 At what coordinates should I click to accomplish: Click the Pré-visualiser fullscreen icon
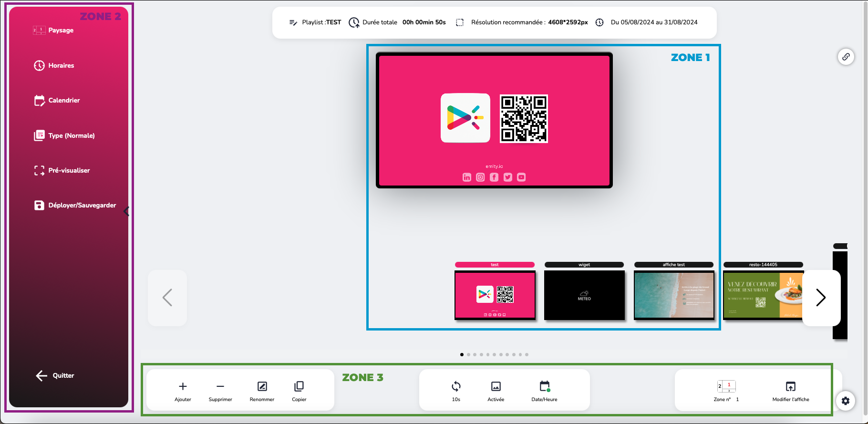tap(39, 170)
